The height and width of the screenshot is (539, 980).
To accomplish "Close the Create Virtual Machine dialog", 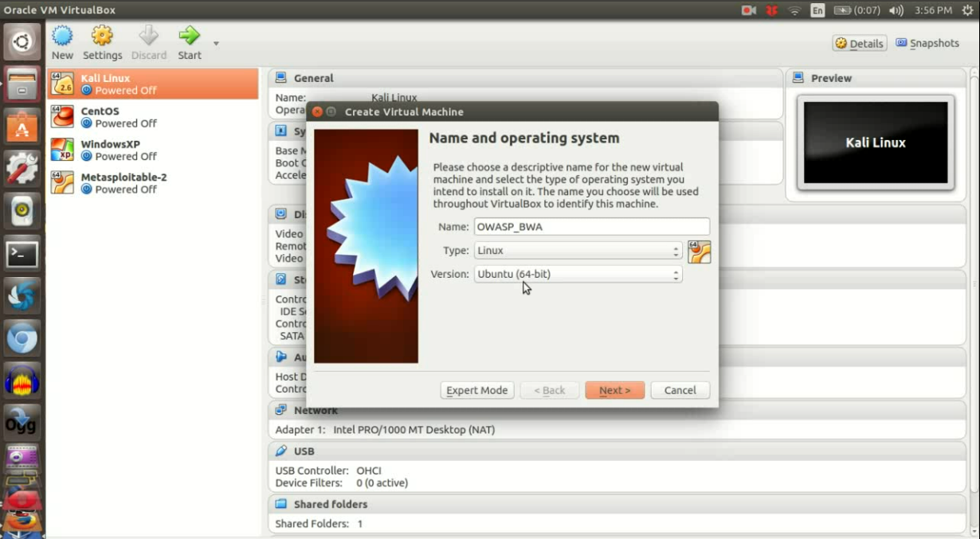I will 317,111.
